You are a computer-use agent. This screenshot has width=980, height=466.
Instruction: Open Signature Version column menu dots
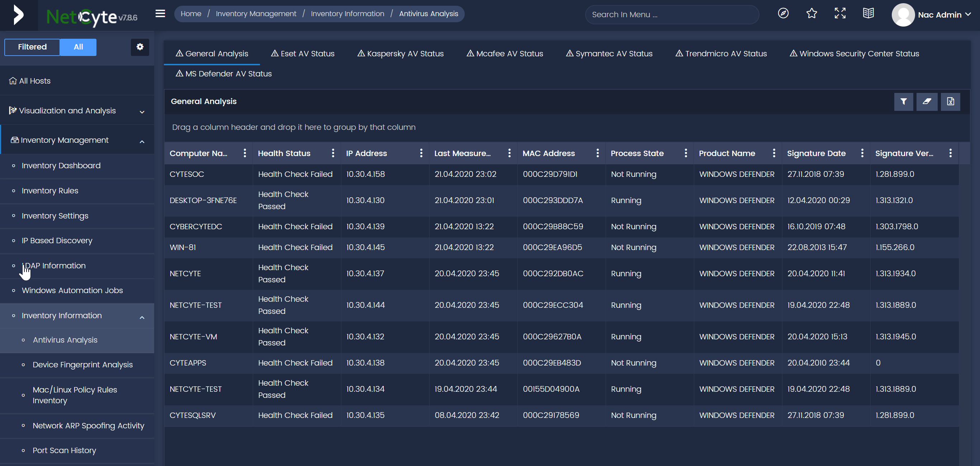pyautogui.click(x=951, y=153)
